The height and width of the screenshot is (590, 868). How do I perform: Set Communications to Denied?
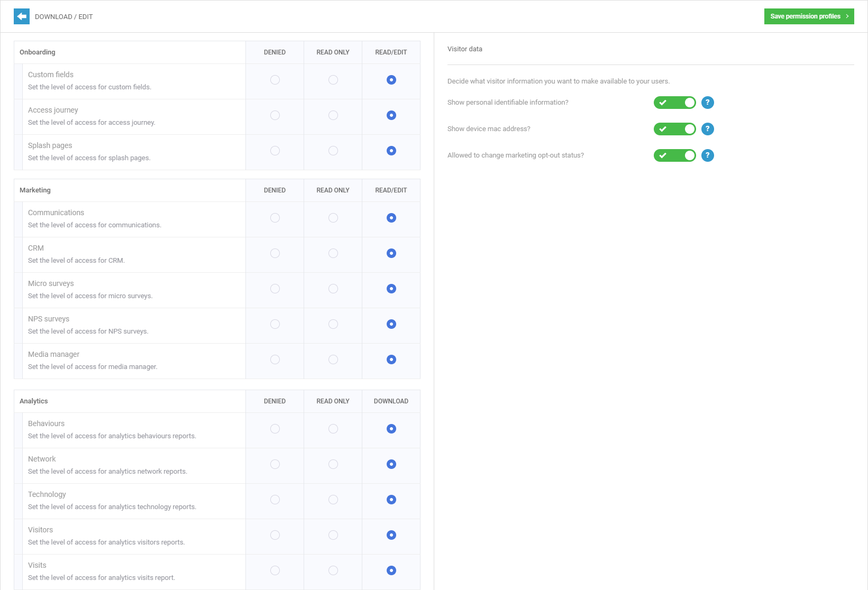click(275, 218)
